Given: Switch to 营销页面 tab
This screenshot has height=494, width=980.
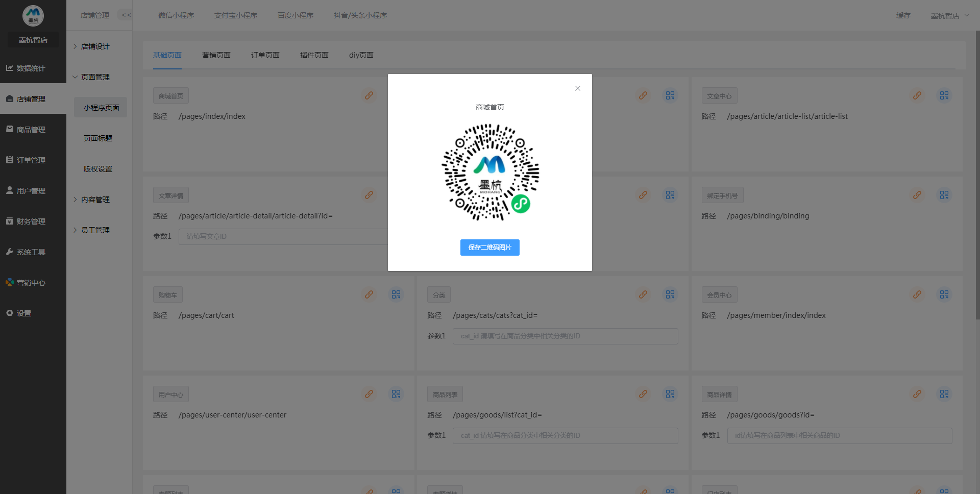Looking at the screenshot, I should pos(216,55).
